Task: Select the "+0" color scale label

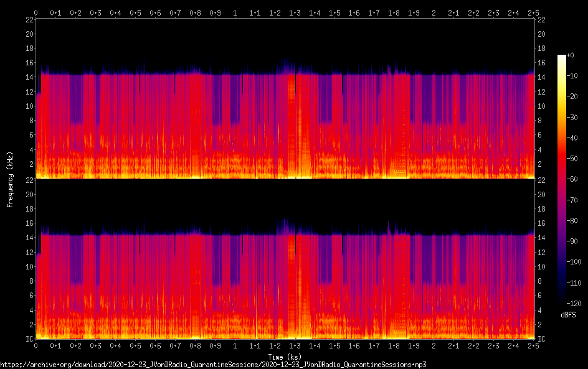Action: [570, 55]
